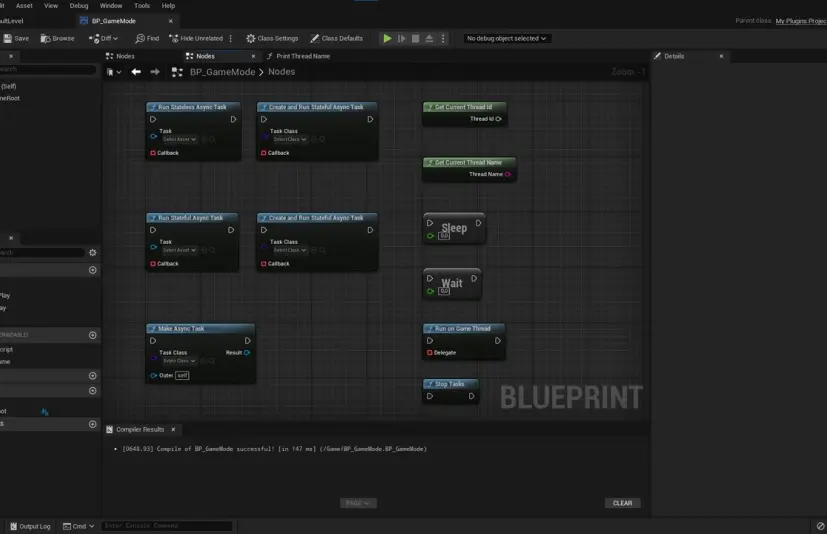Click the Outer self pin value

pyautogui.click(x=182, y=375)
